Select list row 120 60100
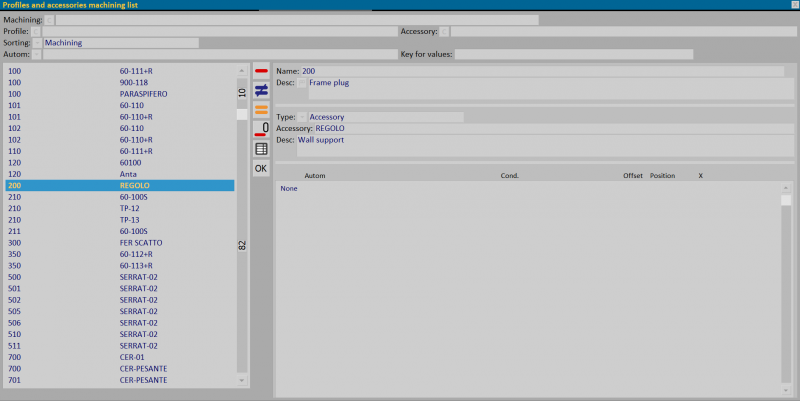 (x=120, y=163)
